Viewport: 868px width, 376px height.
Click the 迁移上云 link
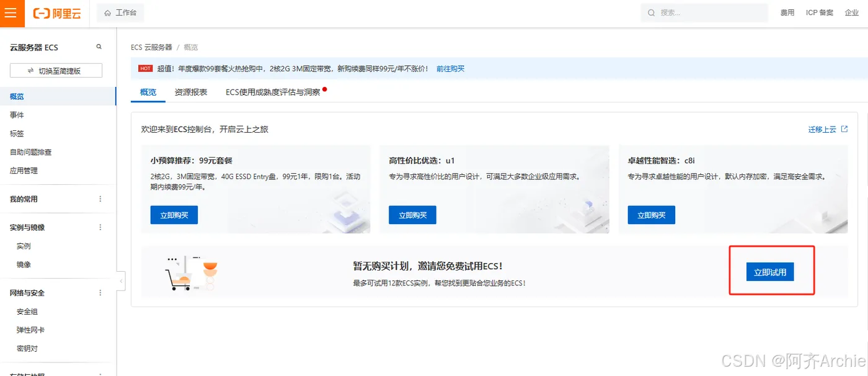822,130
